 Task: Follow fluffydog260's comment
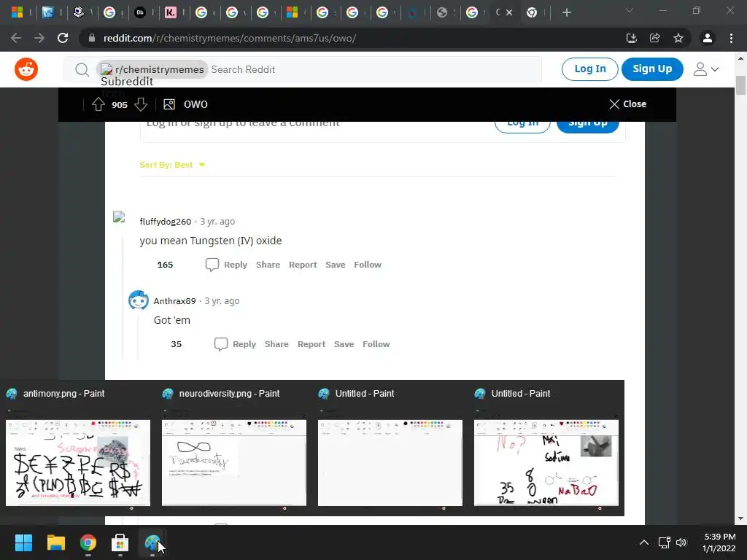pos(368,265)
